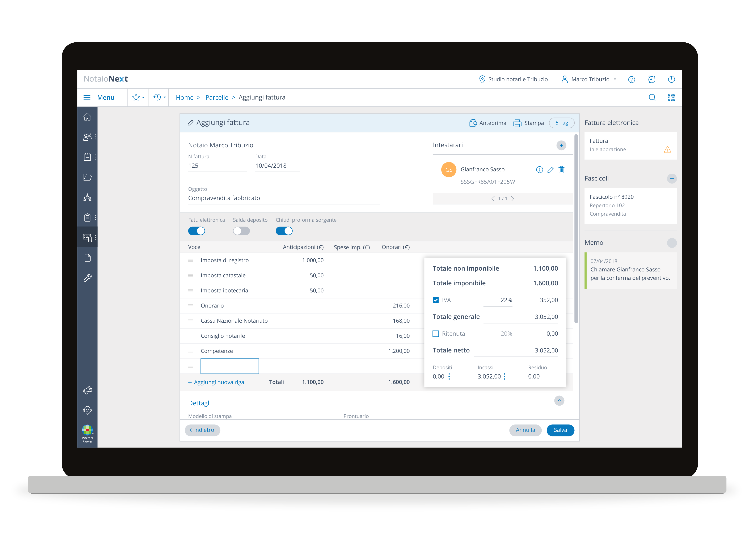Click the trash icon for Gianfranco Sasso

click(561, 170)
